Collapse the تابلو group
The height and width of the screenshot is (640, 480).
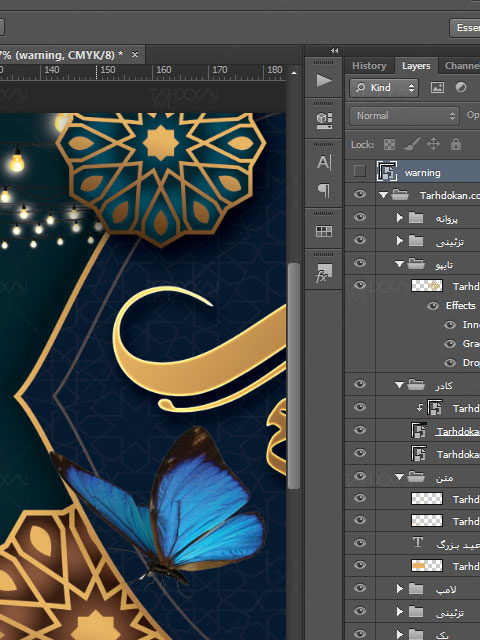pos(400,264)
